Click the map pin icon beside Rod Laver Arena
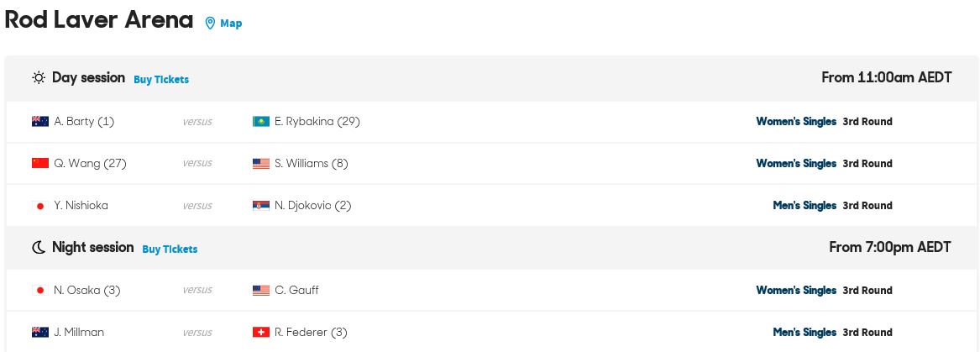This screenshot has width=980, height=352. click(x=210, y=24)
